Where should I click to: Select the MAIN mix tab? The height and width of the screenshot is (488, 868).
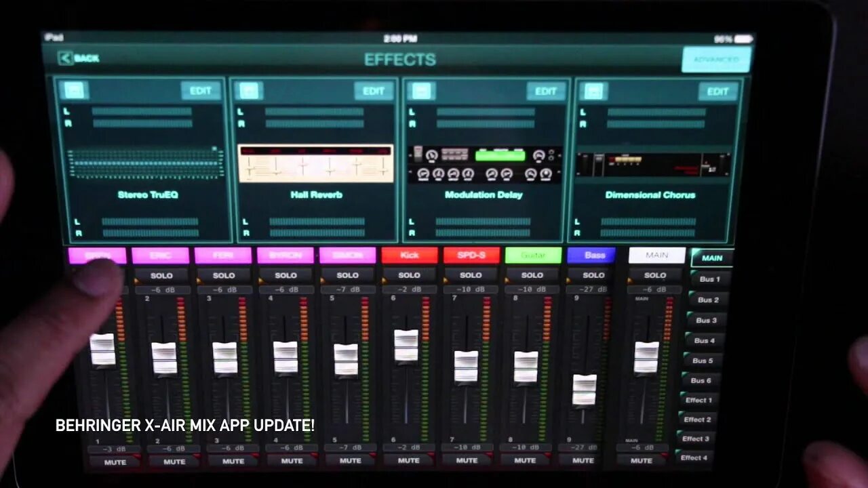pyautogui.click(x=711, y=258)
